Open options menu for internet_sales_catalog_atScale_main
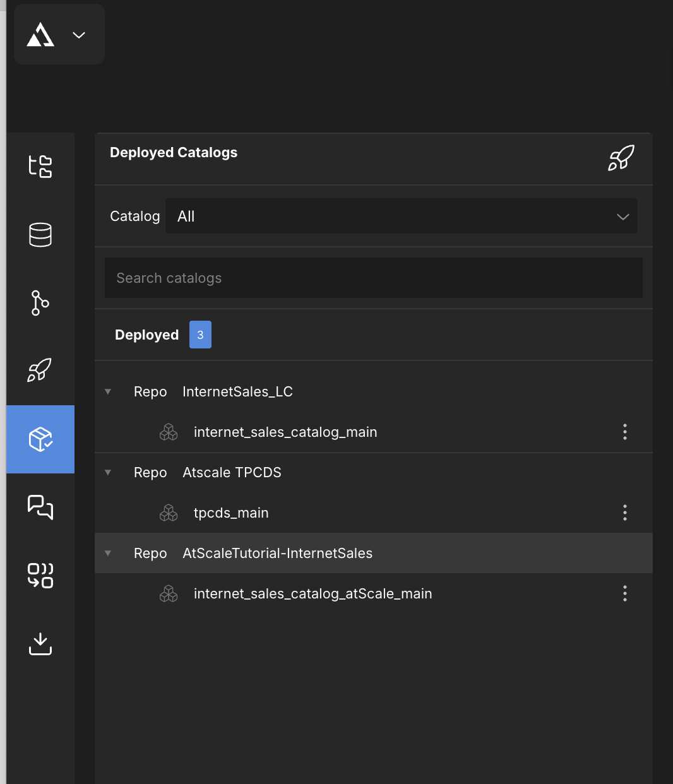Image resolution: width=673 pixels, height=784 pixels. point(625,593)
